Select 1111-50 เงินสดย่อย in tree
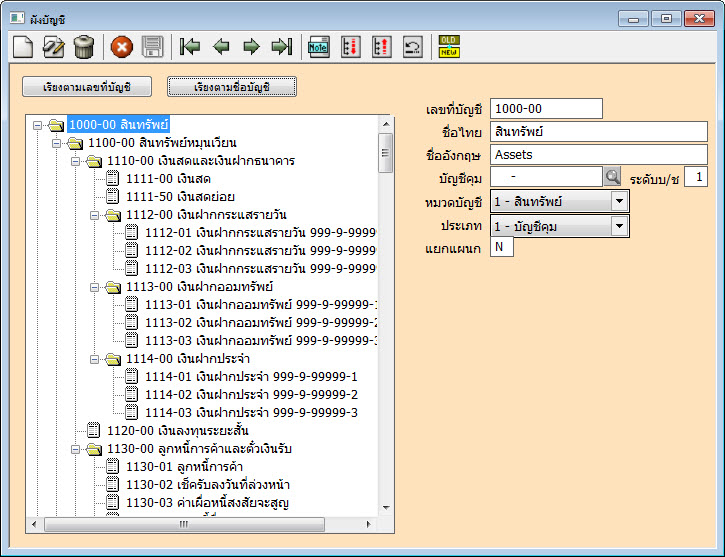 tap(180, 196)
